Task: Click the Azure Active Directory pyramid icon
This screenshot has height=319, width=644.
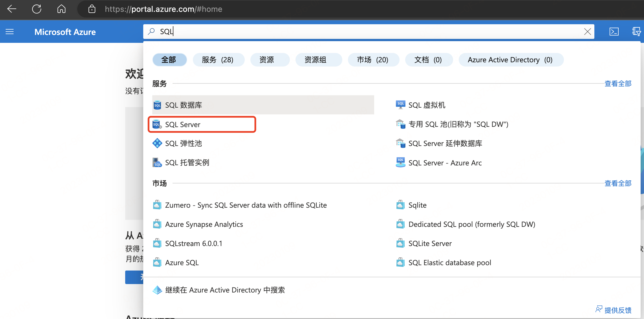Action: tap(157, 290)
